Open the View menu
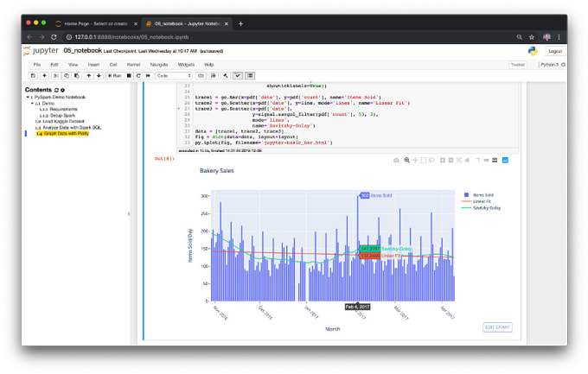The width and height of the screenshot is (588, 374). coord(73,65)
